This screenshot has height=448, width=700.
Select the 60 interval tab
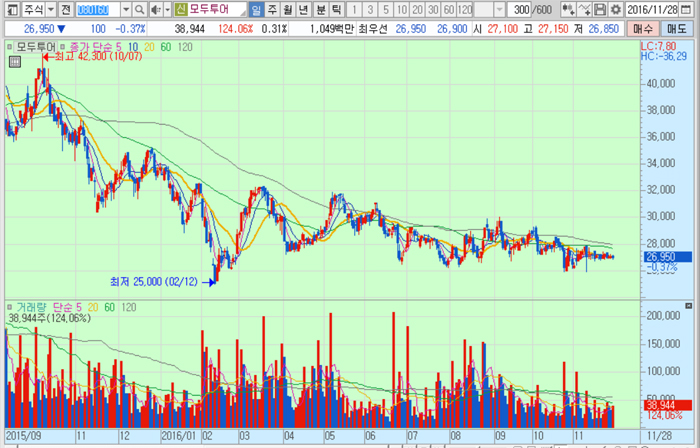tap(449, 9)
